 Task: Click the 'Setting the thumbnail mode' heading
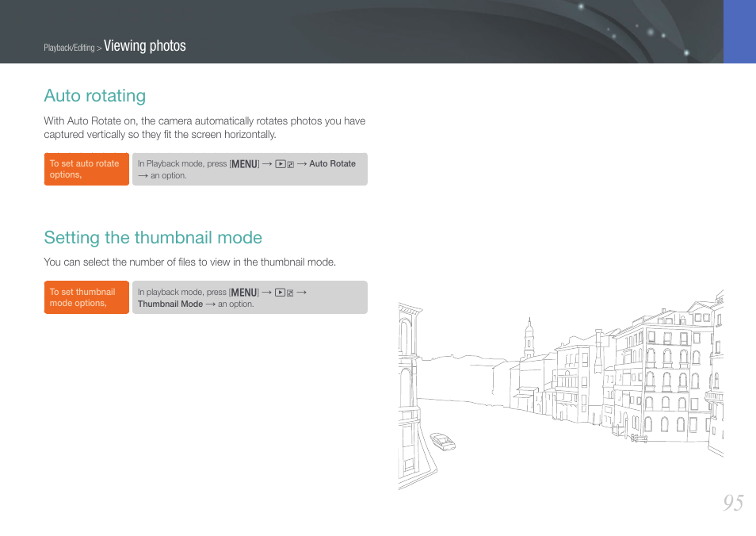(153, 237)
